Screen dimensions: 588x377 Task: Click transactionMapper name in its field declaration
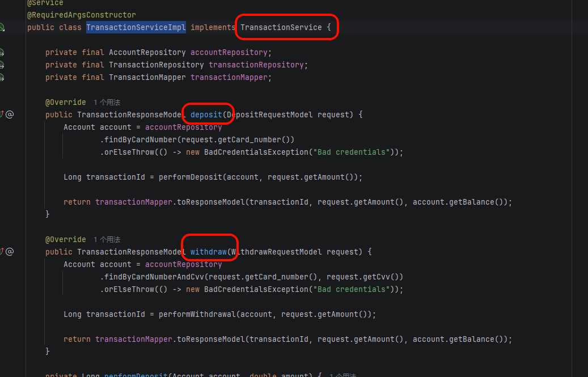229,77
